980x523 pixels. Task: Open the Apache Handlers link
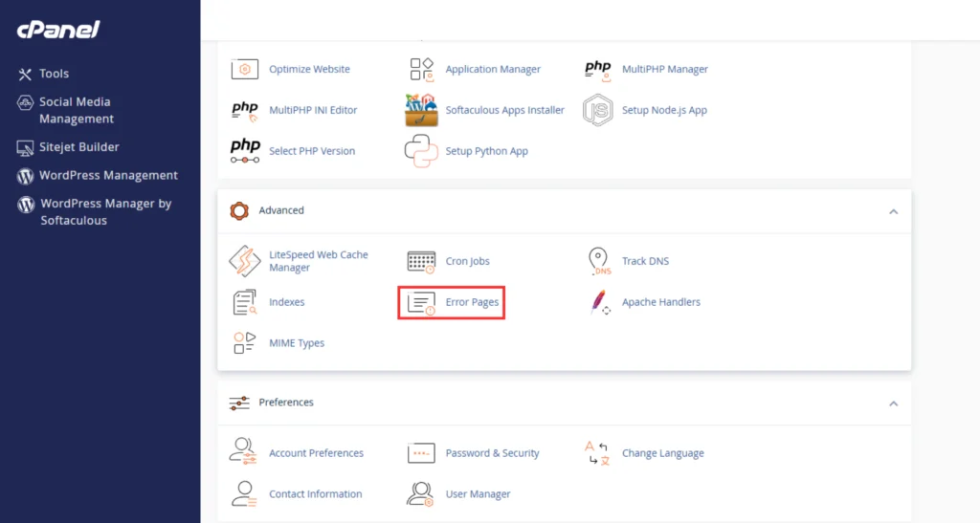tap(660, 302)
